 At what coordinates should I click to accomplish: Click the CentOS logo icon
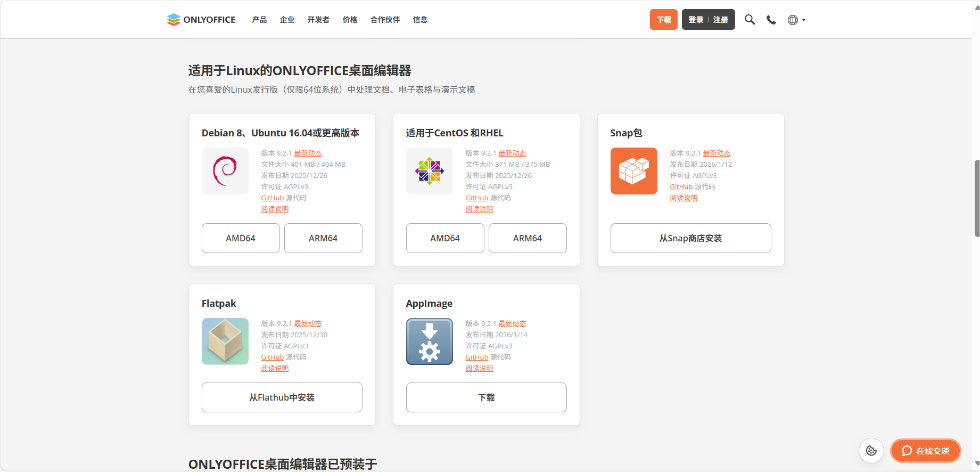(430, 171)
